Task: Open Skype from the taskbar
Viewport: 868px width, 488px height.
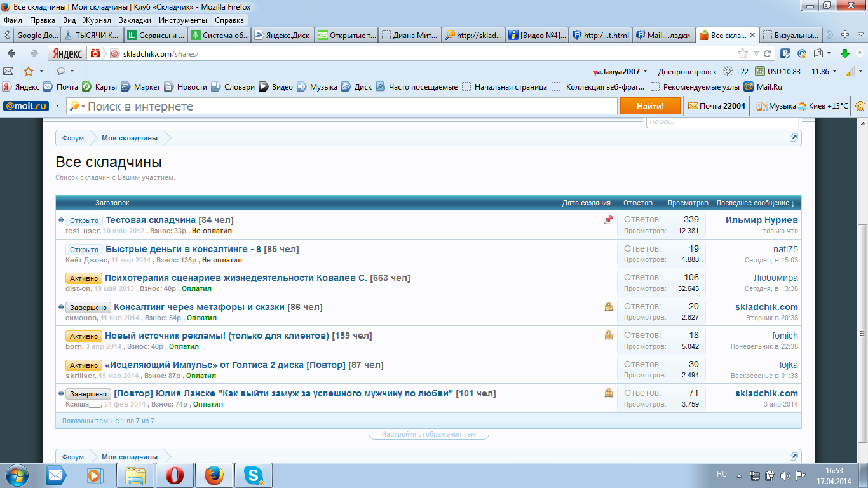Action: 254,475
